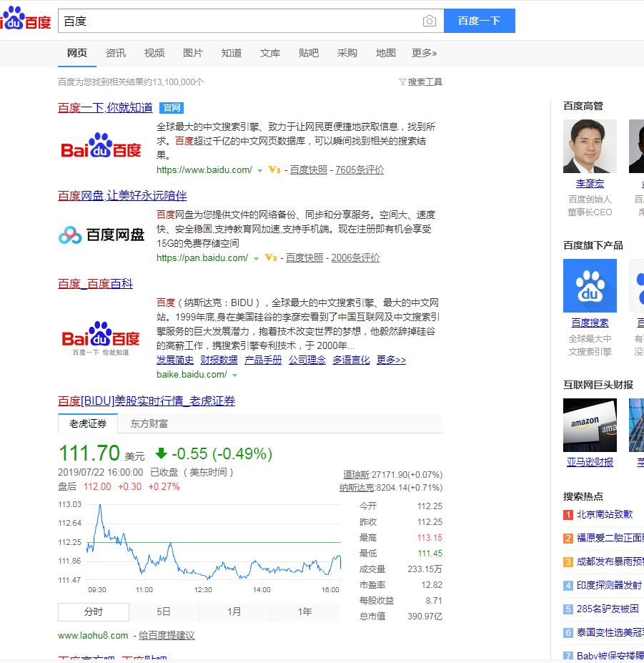Viewport: 644px width, 663px height.
Task: Expand 更多>> links in Baike result
Action: pos(391,360)
